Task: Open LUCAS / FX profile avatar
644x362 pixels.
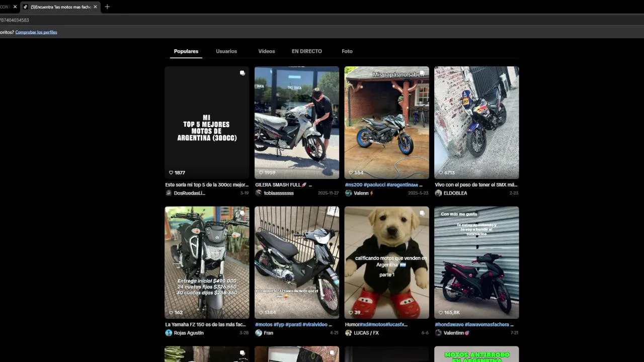Action: pos(348,333)
